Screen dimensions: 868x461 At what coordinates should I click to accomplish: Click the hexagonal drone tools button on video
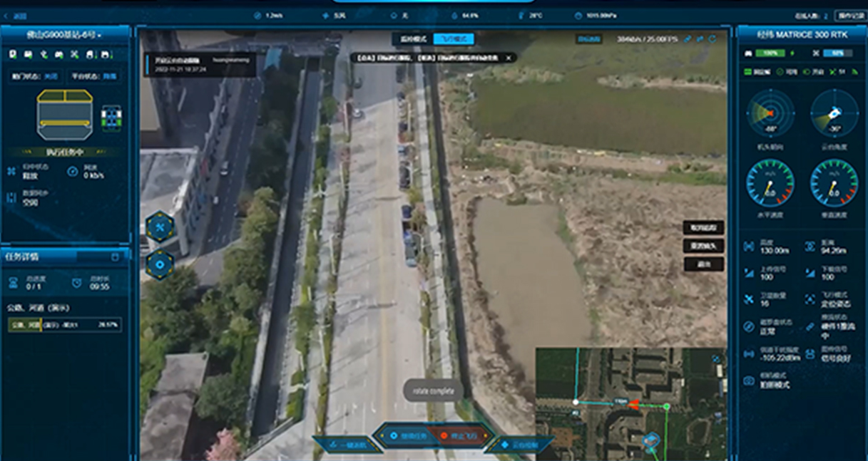click(x=160, y=227)
